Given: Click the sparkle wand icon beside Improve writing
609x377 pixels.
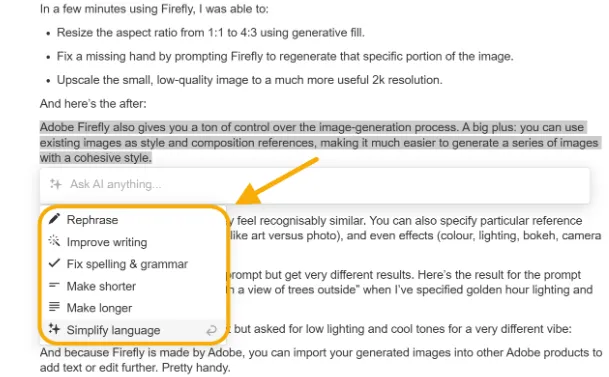Looking at the screenshot, I should [54, 241].
